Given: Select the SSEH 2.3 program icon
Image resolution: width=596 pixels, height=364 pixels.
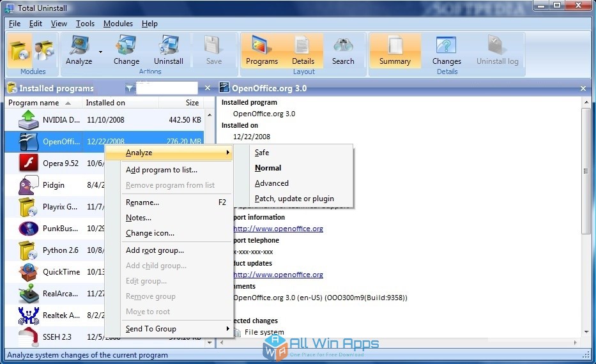Looking at the screenshot, I should [29, 337].
